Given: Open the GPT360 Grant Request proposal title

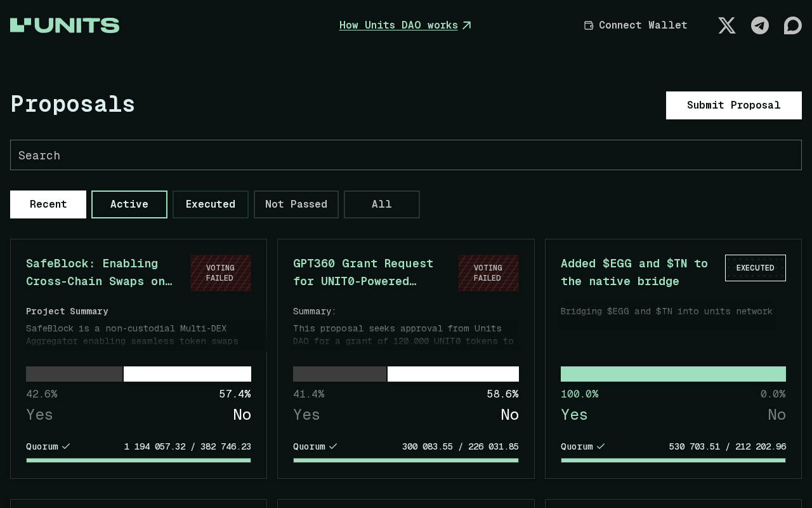Looking at the screenshot, I should coord(363,272).
